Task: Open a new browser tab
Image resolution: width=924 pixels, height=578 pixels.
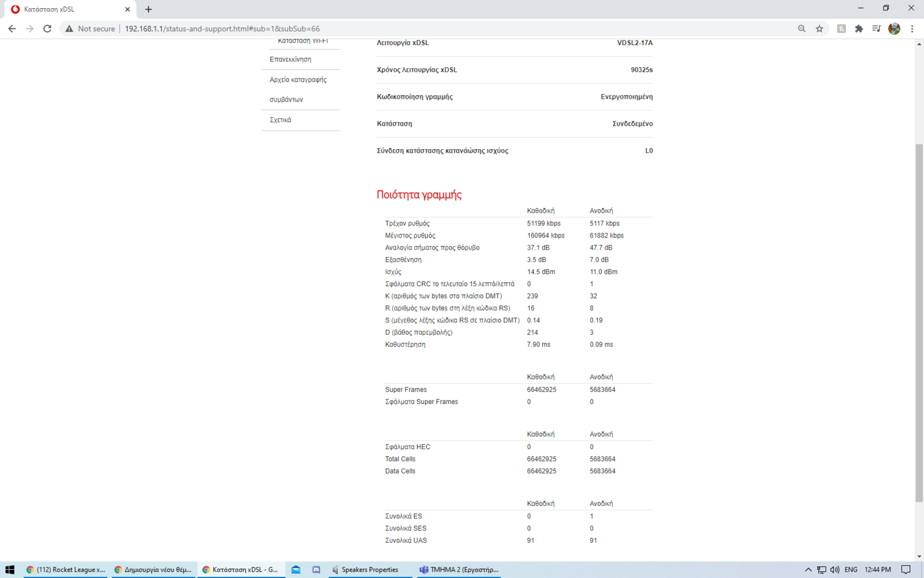Action: point(148,9)
